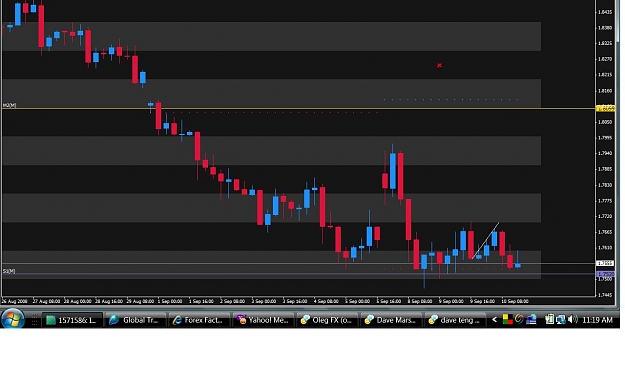Expand hidden system tray icons arrow
The width and height of the screenshot is (625, 391).
(494, 320)
